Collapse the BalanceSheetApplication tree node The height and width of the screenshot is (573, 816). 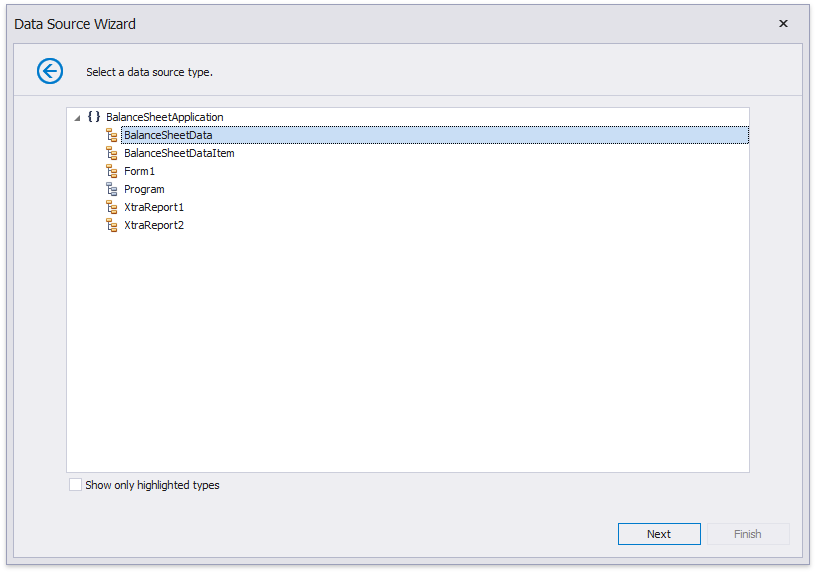(x=77, y=118)
